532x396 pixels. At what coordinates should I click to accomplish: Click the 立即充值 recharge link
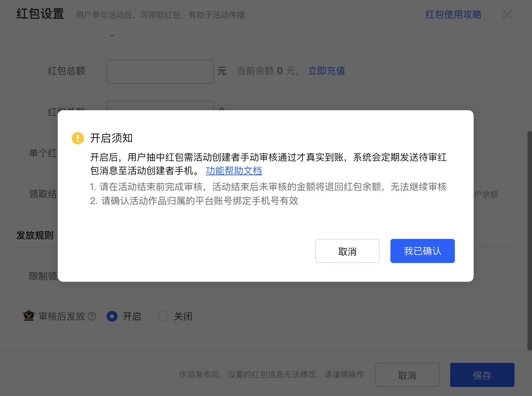326,71
